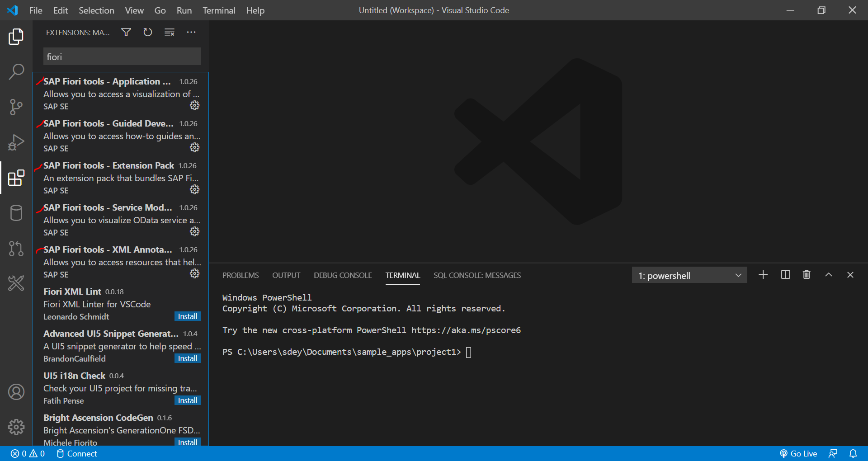Open Views and More Actions ellipsis menu
The height and width of the screenshot is (461, 868).
[x=191, y=32]
